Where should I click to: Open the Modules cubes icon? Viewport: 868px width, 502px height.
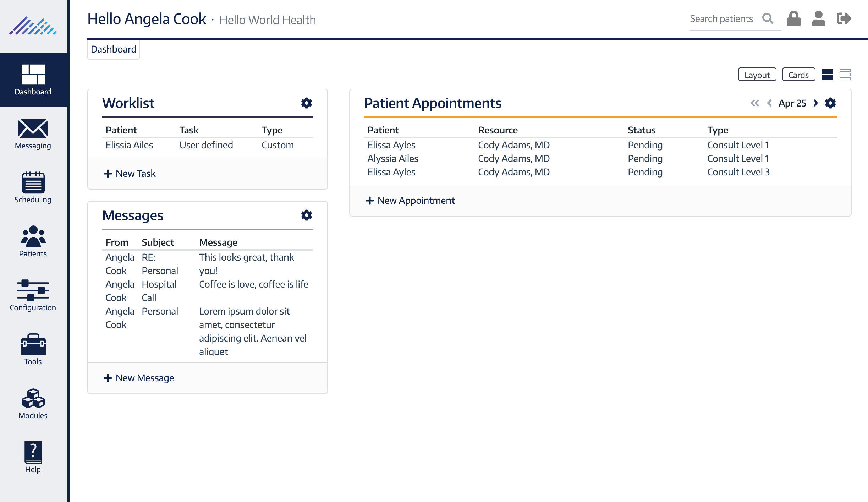tap(33, 398)
